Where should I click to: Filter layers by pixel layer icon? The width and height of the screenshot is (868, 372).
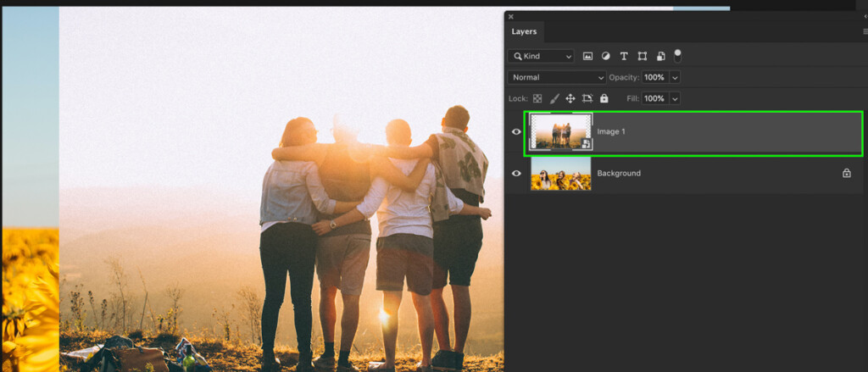(x=588, y=56)
